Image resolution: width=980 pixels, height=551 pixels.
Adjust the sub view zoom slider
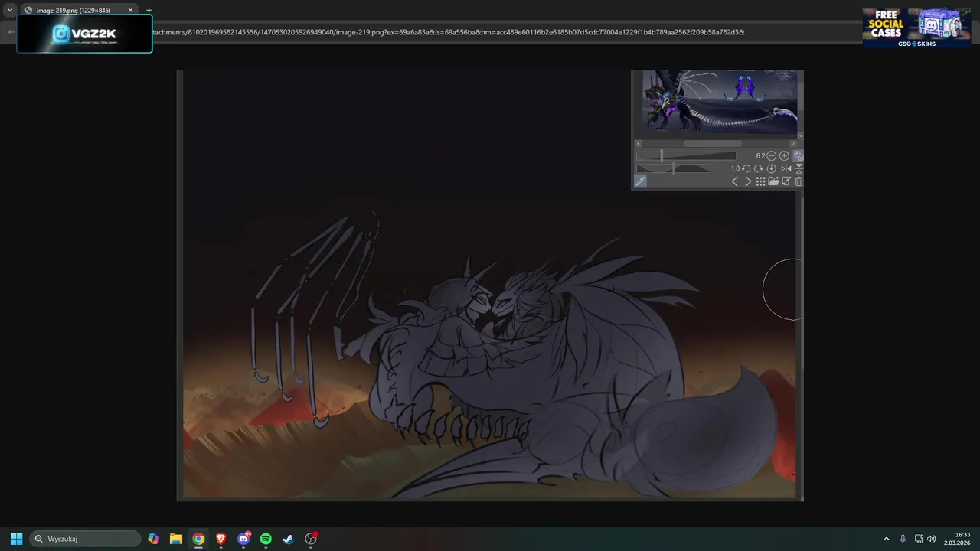(686, 155)
